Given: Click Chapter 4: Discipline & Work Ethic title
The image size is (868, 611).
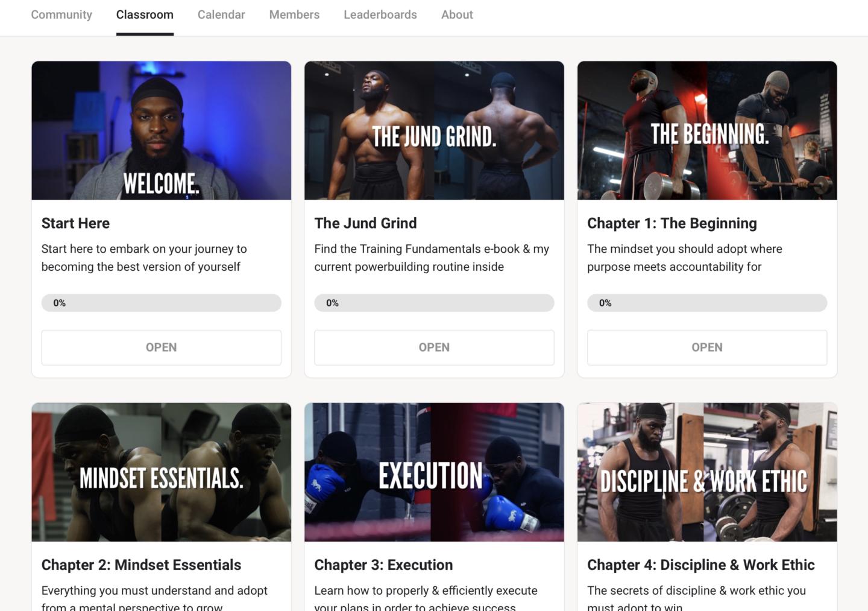Looking at the screenshot, I should pyautogui.click(x=701, y=565).
